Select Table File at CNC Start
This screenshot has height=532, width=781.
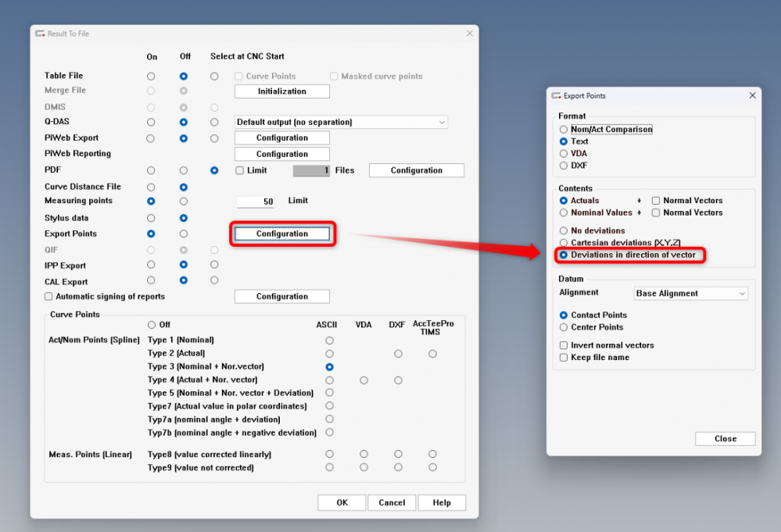[x=214, y=76]
